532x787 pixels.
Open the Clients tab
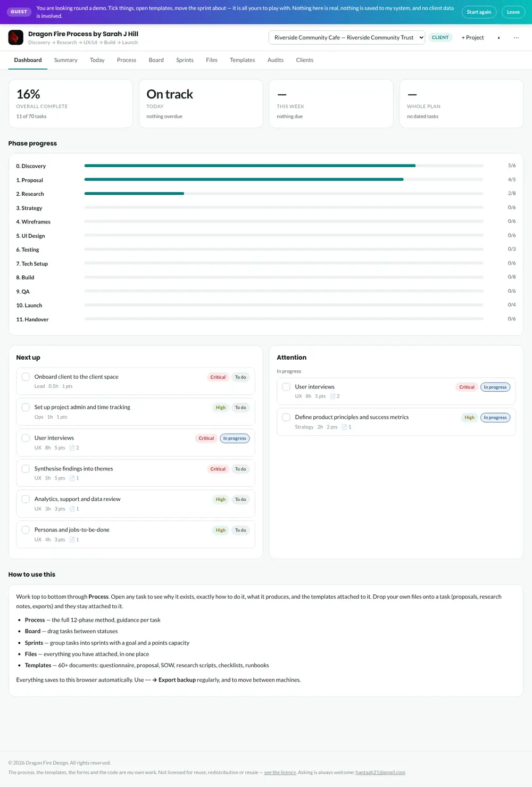click(x=305, y=60)
